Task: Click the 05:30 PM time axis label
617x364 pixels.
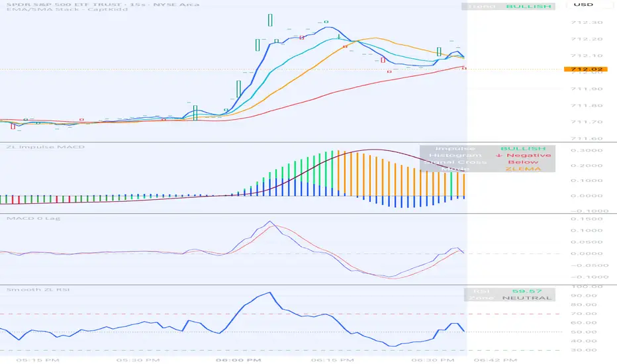Action: pos(138,360)
